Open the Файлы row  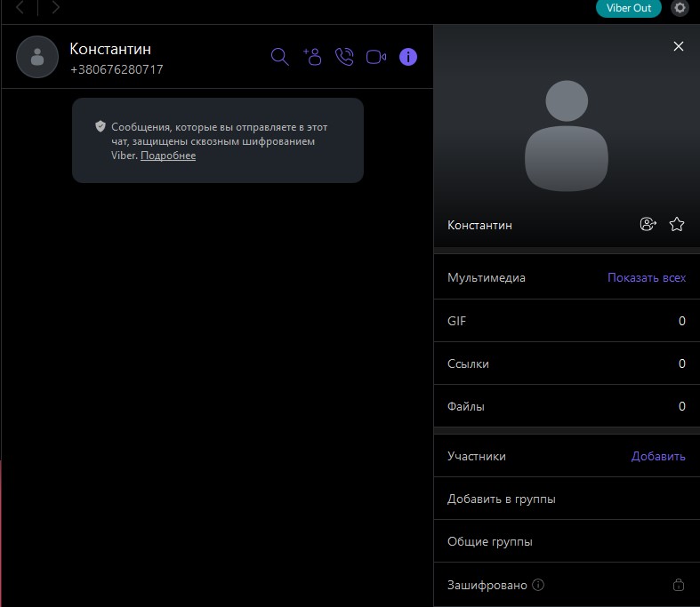(566, 406)
